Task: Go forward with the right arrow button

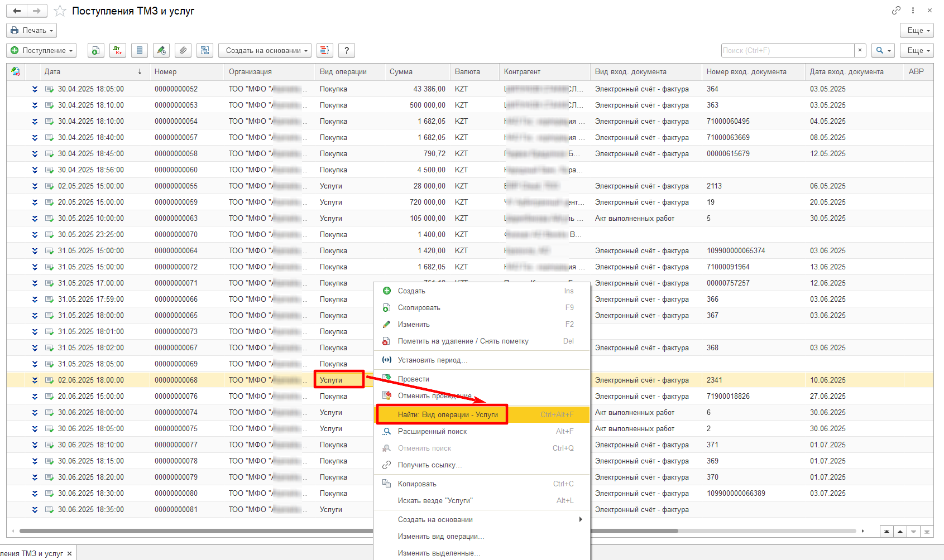Action: [37, 11]
